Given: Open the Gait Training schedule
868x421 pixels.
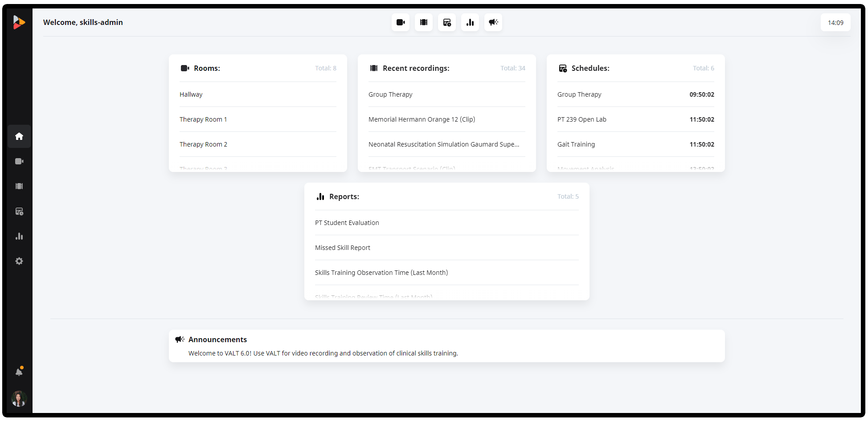Looking at the screenshot, I should (x=576, y=144).
